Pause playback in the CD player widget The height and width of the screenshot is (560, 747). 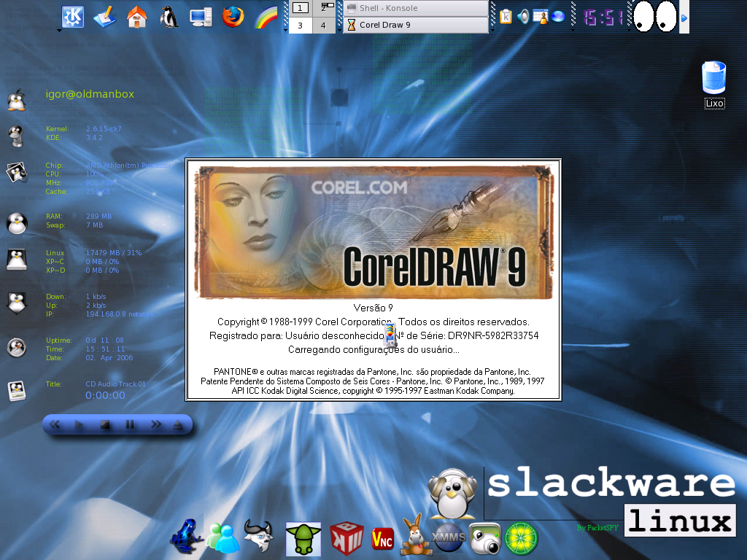click(130, 424)
